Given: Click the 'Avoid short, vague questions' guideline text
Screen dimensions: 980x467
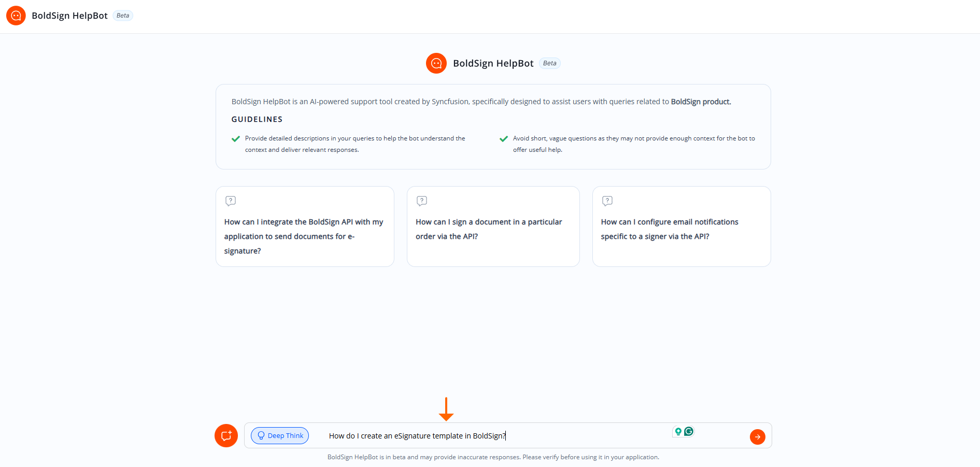Looking at the screenshot, I should [x=634, y=144].
